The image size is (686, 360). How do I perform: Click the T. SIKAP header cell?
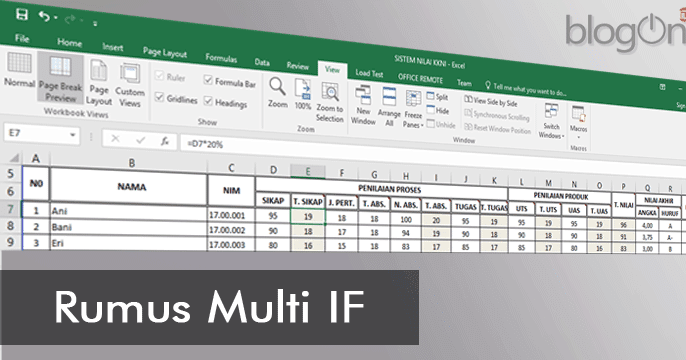(308, 202)
